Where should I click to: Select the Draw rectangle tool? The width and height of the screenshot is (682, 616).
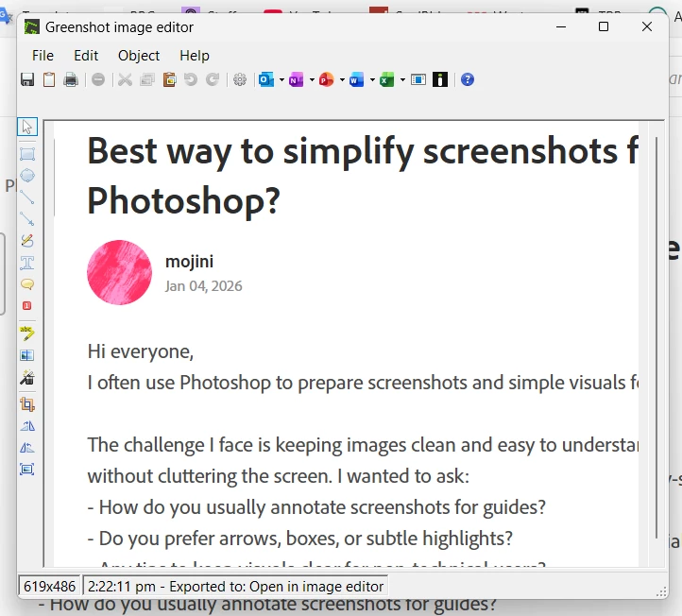click(27, 154)
